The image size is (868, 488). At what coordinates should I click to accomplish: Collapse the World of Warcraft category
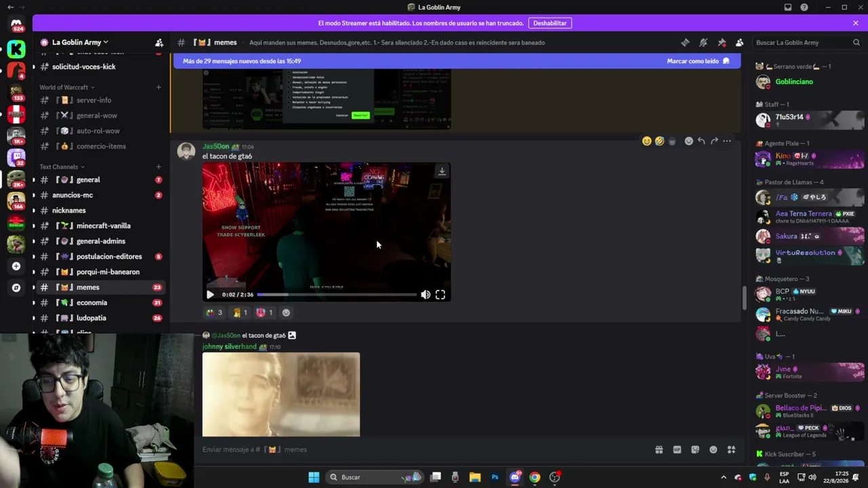pyautogui.click(x=66, y=87)
